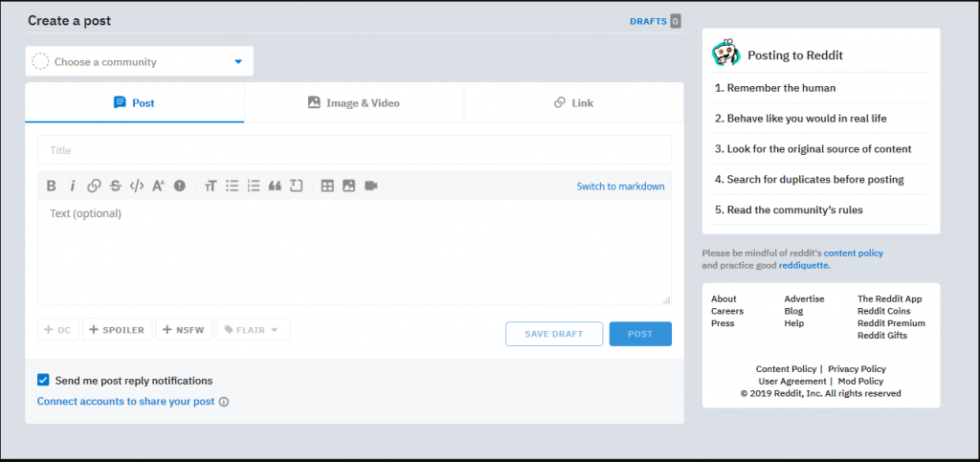The height and width of the screenshot is (462, 980).
Task: Apply italic formatting in editor
Action: click(x=72, y=186)
